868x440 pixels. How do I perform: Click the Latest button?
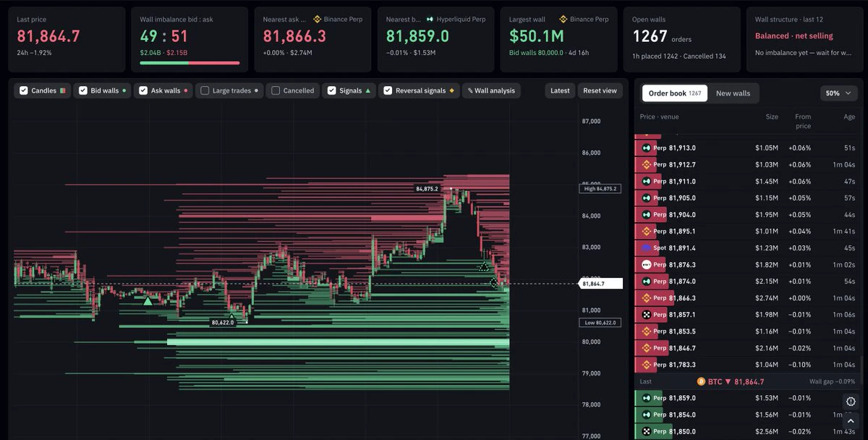click(x=560, y=90)
